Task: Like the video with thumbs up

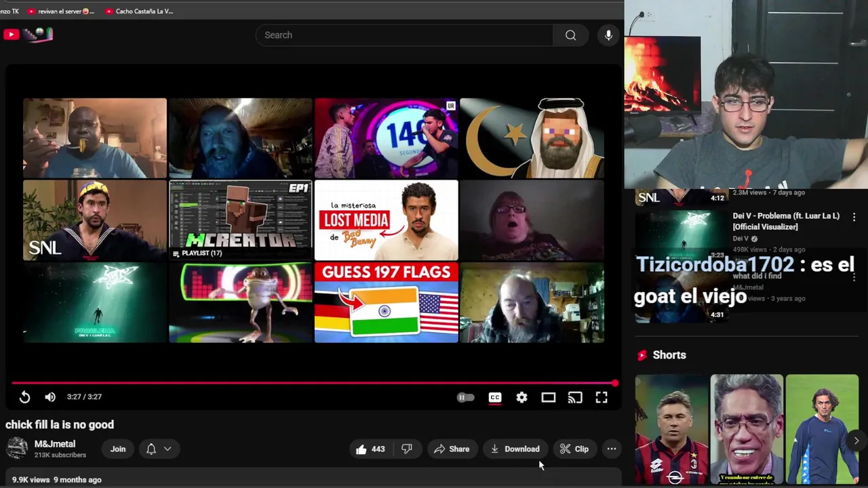Action: pos(370,449)
